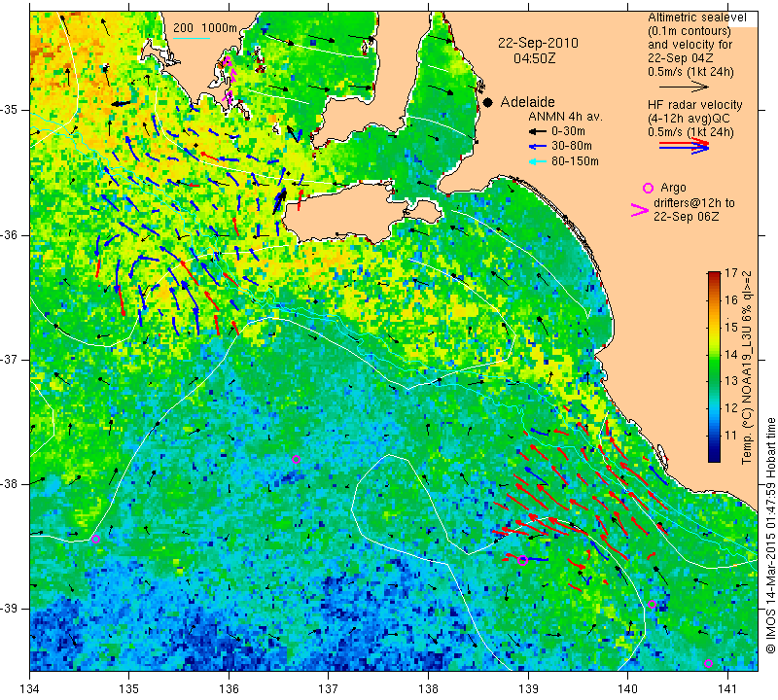Click the 80-150m depth range label
The image size is (778, 700).
tap(575, 161)
